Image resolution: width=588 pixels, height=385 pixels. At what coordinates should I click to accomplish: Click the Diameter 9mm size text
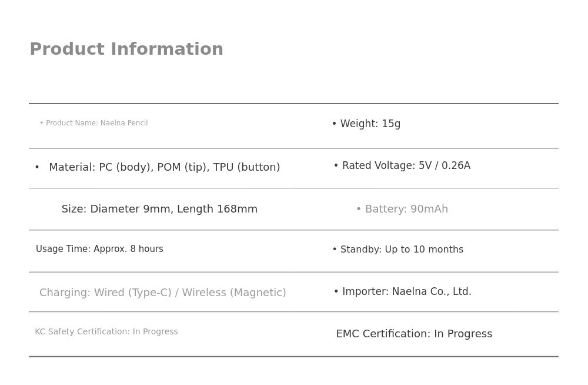[129, 210]
